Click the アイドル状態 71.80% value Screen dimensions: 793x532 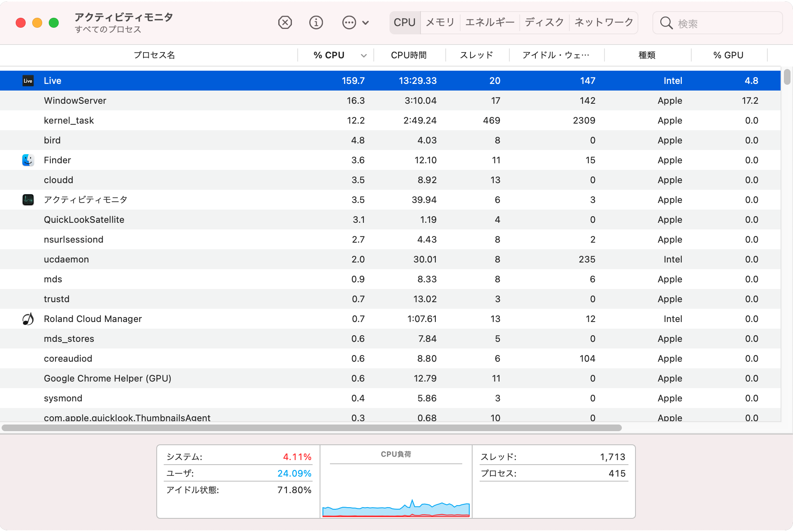(x=294, y=490)
